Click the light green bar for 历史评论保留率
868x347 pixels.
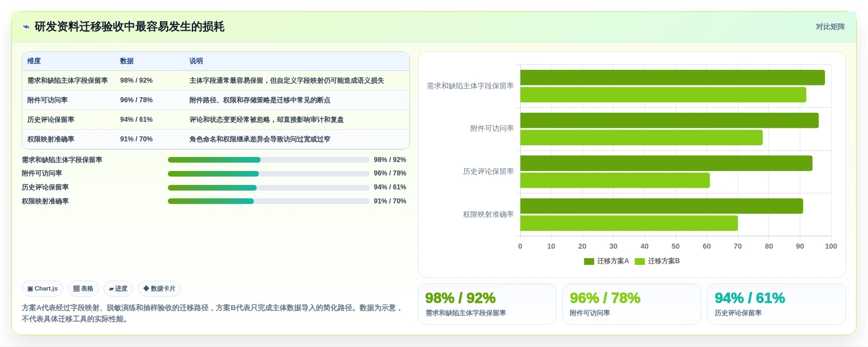pyautogui.click(x=615, y=180)
